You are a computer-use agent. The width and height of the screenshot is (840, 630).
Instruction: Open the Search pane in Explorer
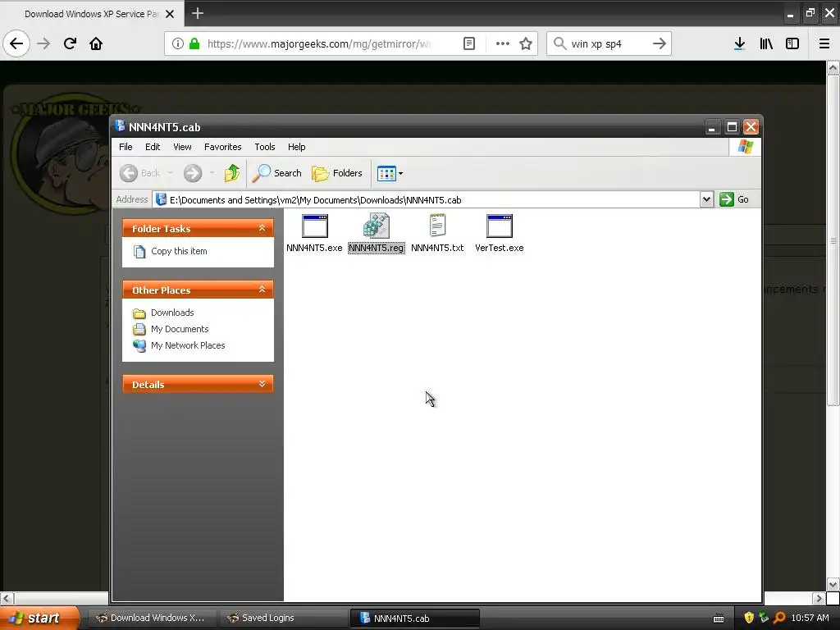click(x=277, y=173)
